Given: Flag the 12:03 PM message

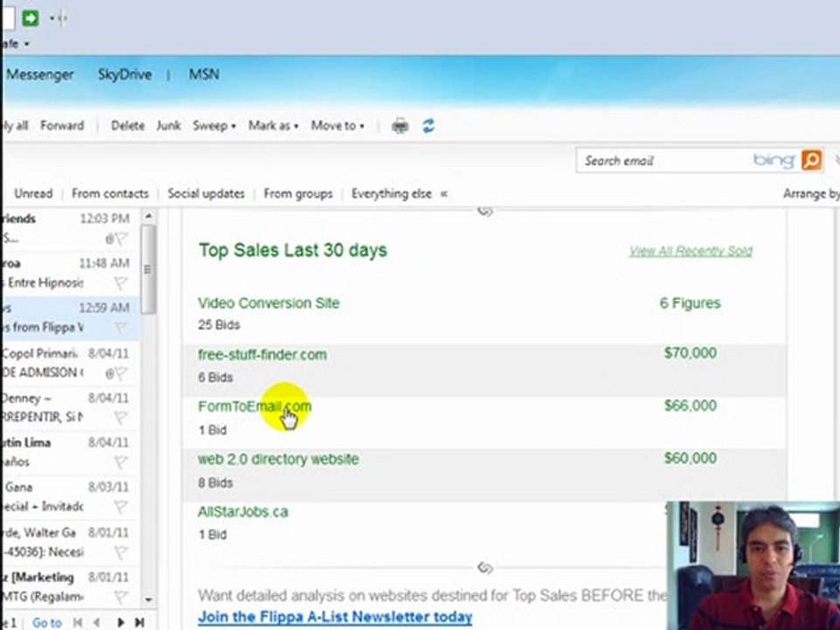Looking at the screenshot, I should (121, 238).
